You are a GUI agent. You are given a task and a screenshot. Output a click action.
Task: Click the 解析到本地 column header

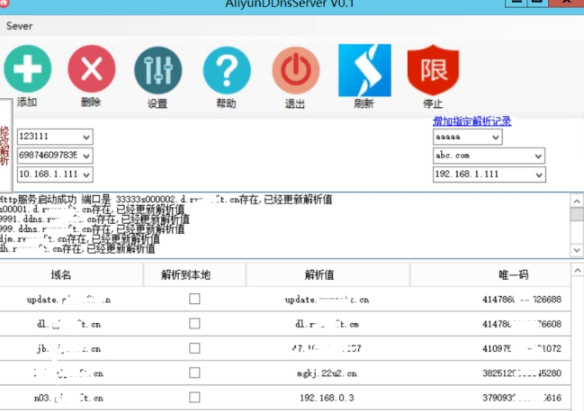[194, 275]
